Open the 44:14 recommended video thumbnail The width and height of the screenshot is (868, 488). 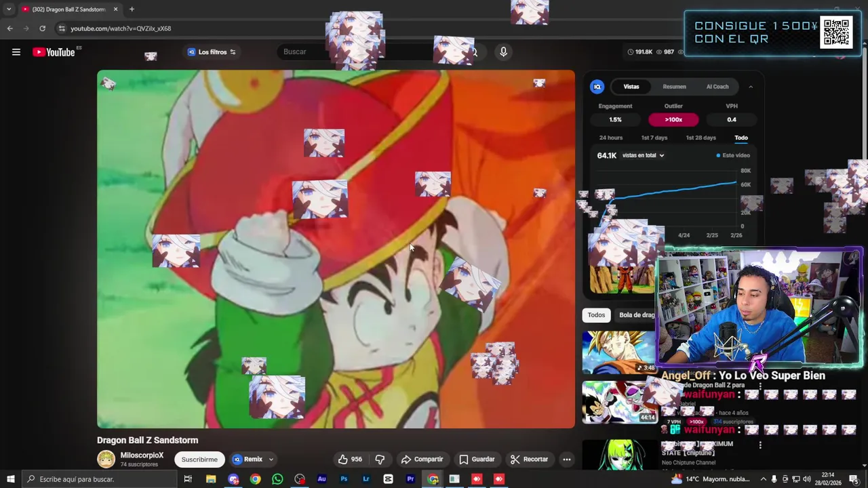pos(620,402)
